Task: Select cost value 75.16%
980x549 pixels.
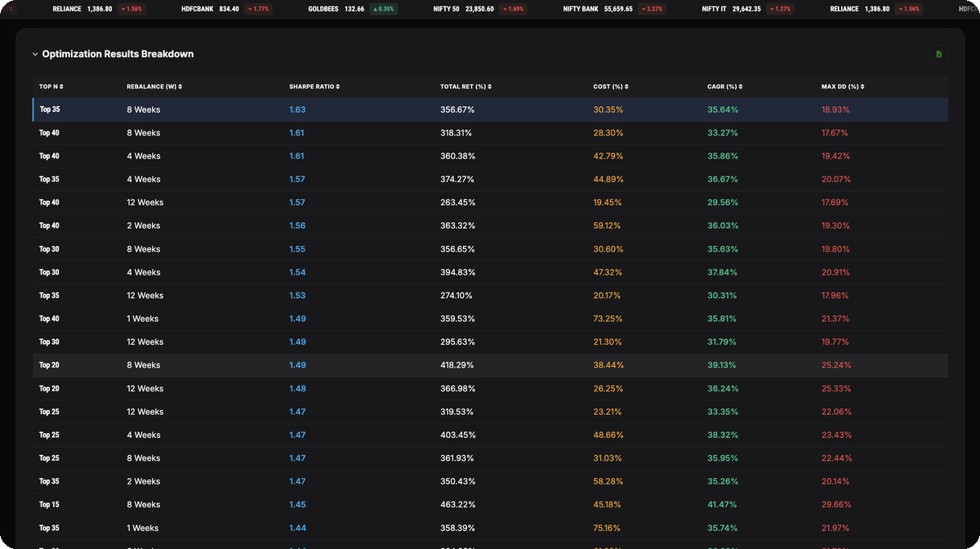Action: (x=608, y=529)
